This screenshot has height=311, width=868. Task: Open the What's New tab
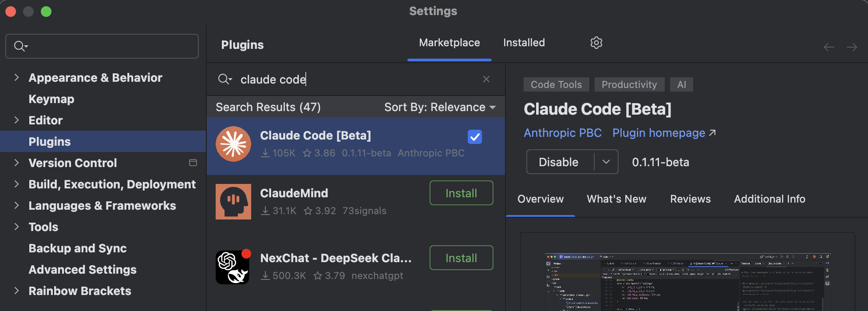616,199
